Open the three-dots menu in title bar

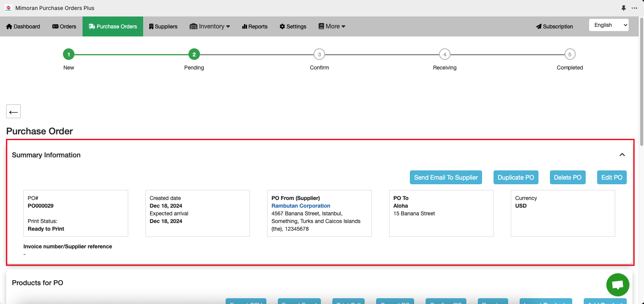tap(634, 8)
